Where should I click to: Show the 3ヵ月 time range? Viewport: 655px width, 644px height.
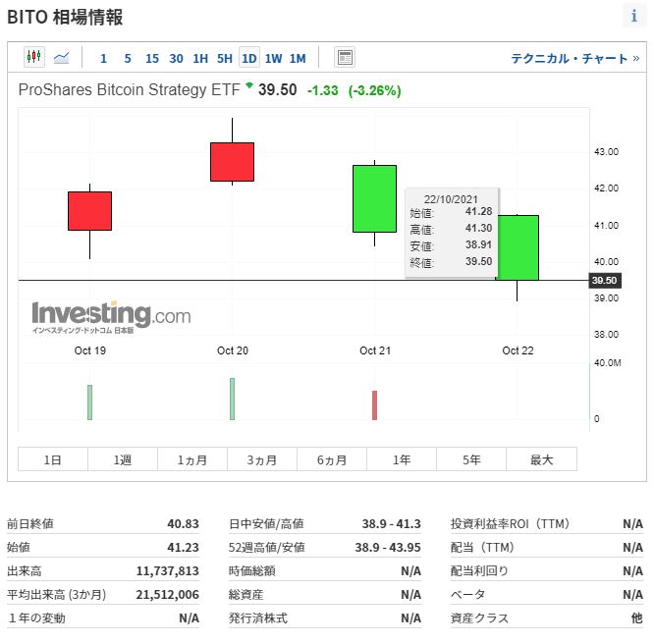click(262, 459)
